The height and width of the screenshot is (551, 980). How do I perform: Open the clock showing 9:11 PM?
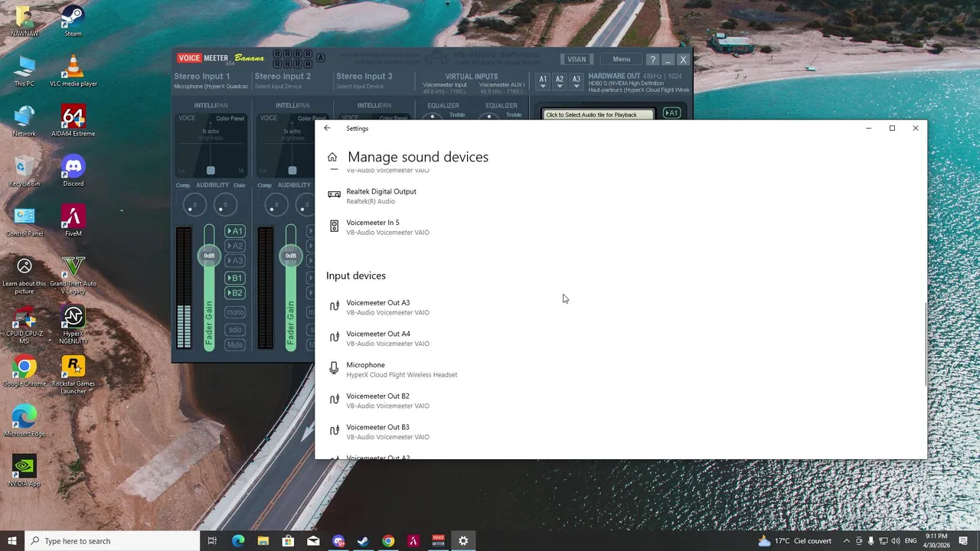(936, 541)
